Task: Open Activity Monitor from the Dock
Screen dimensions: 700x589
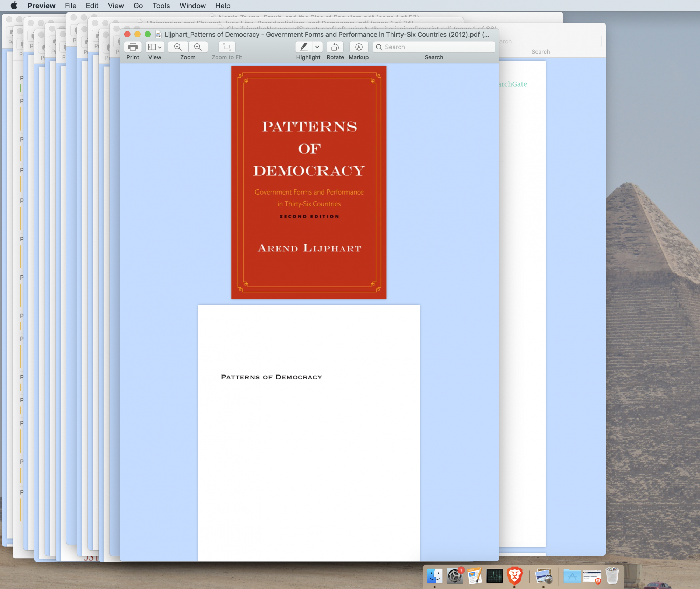Action: (x=495, y=576)
